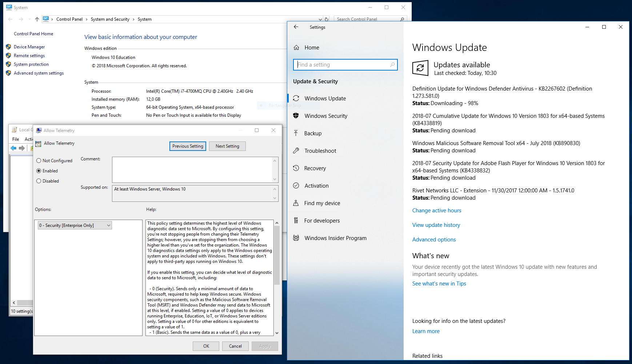The height and width of the screenshot is (364, 632).
Task: Click the Backup arrow icon in Settings sidebar
Action: coord(296,133)
